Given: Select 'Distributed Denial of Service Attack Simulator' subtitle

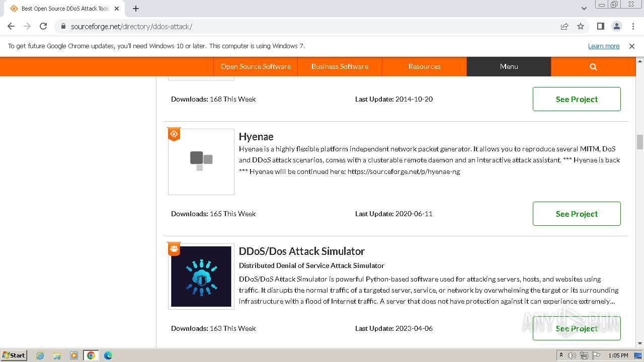Looking at the screenshot, I should (311, 265).
